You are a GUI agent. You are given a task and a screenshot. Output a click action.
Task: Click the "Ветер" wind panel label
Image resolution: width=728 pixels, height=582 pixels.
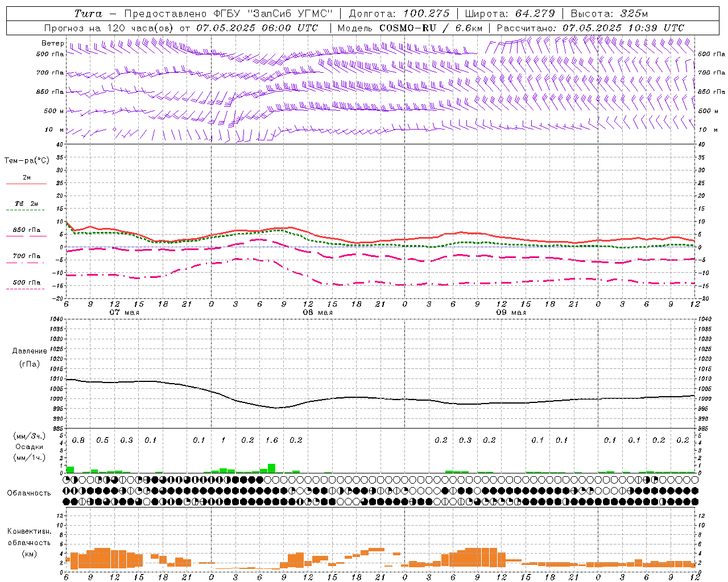[x=52, y=43]
